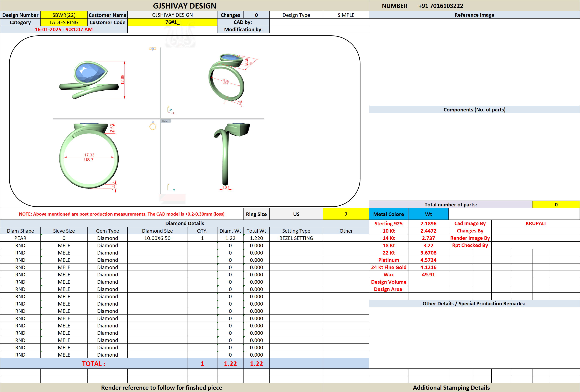Click the orange top-view ring wireframe icon
Screen dimensions: 580x392
tap(153, 49)
